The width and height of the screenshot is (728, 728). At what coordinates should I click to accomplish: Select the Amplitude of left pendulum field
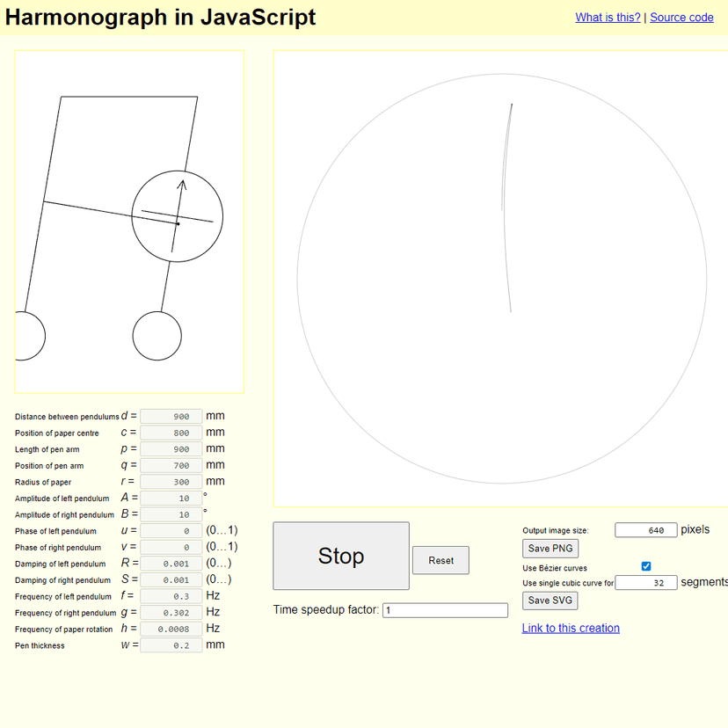tap(171, 498)
